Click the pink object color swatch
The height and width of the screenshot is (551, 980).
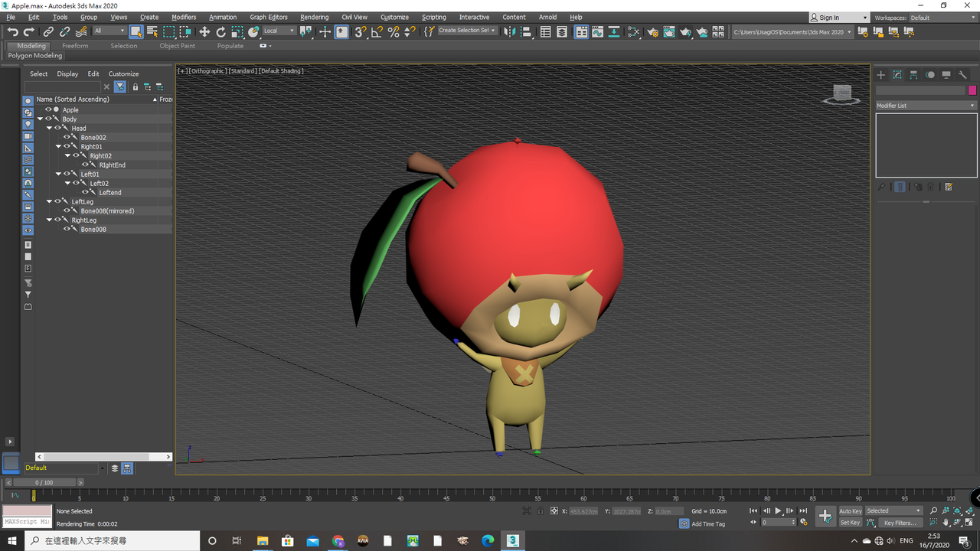click(972, 90)
